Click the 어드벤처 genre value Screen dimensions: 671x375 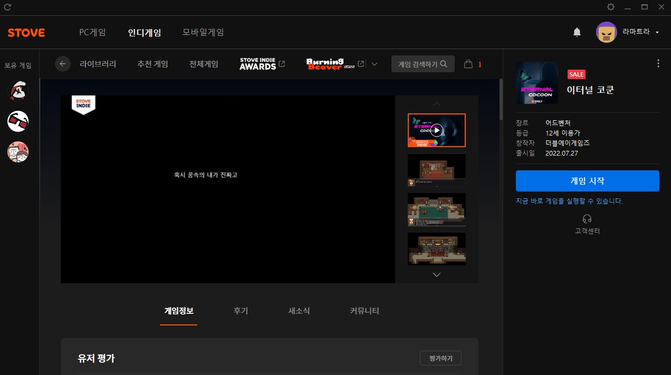click(558, 123)
